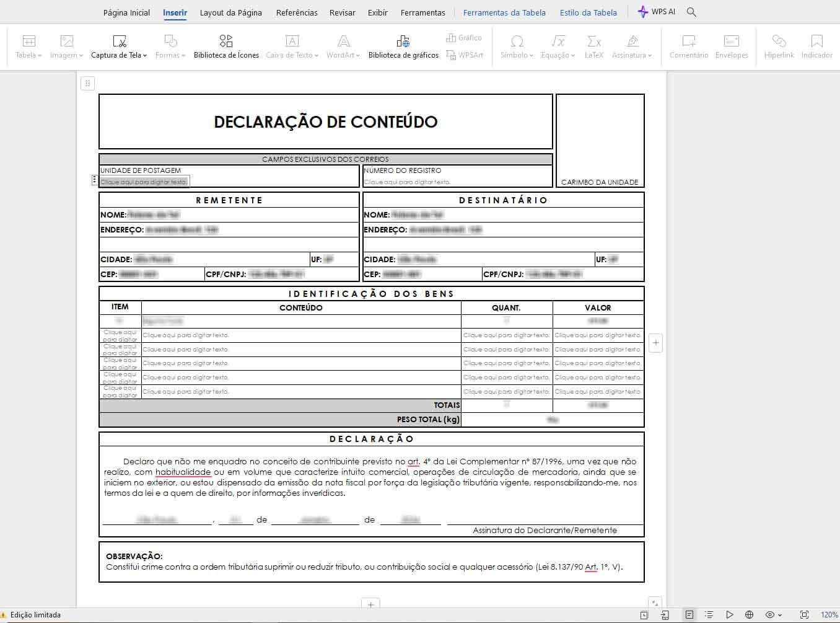Open the Ferramentas tab
This screenshot has width=840, height=623.
click(423, 12)
